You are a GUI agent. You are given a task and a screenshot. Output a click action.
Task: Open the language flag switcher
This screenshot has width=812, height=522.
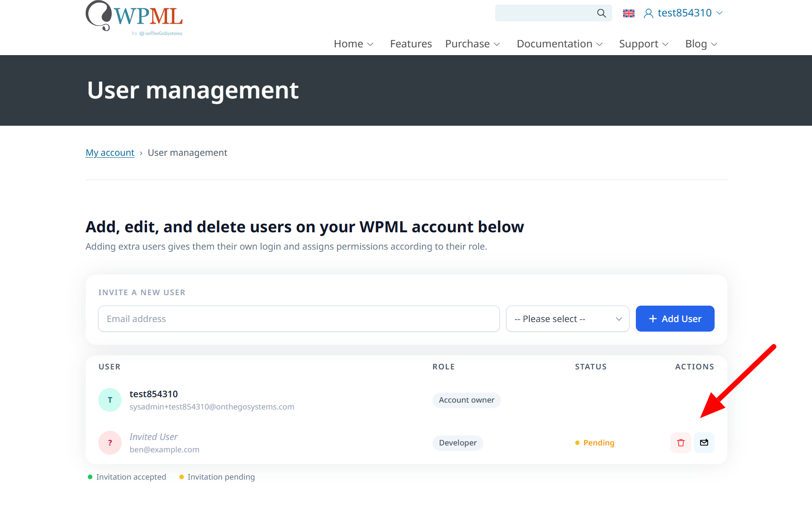pyautogui.click(x=629, y=13)
